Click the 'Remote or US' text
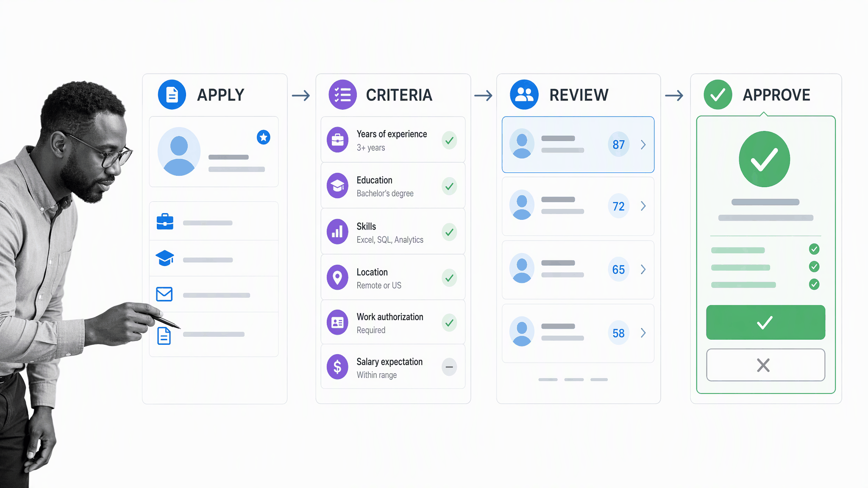The image size is (868, 488). (x=379, y=286)
